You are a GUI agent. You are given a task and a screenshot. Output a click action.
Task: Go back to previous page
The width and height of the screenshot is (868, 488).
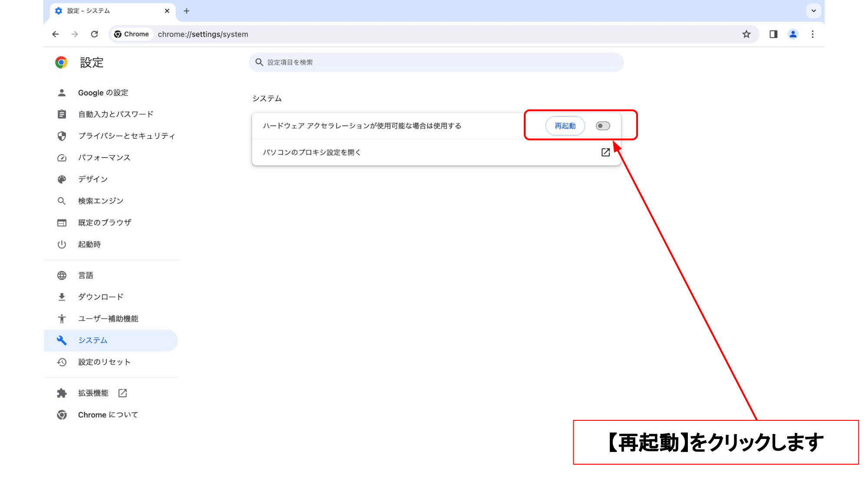pyautogui.click(x=56, y=34)
